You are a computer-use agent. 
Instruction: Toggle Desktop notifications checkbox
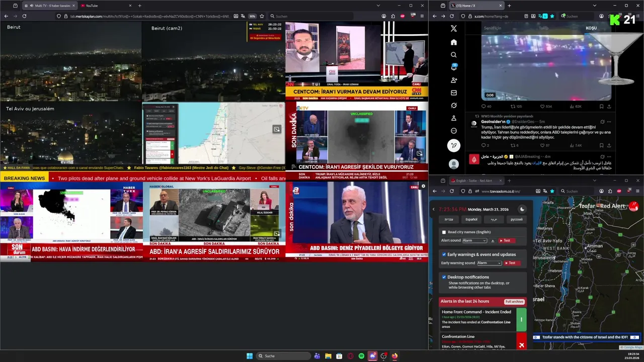[444, 277]
